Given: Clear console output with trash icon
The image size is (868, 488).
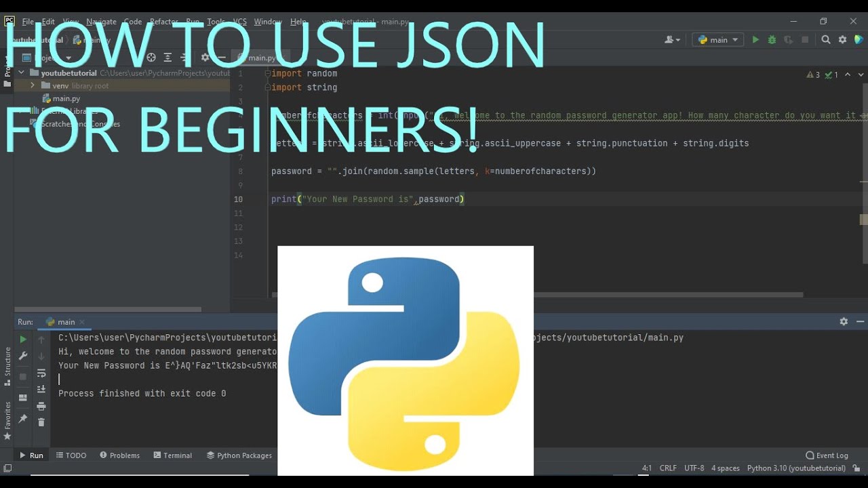Looking at the screenshot, I should [41, 422].
